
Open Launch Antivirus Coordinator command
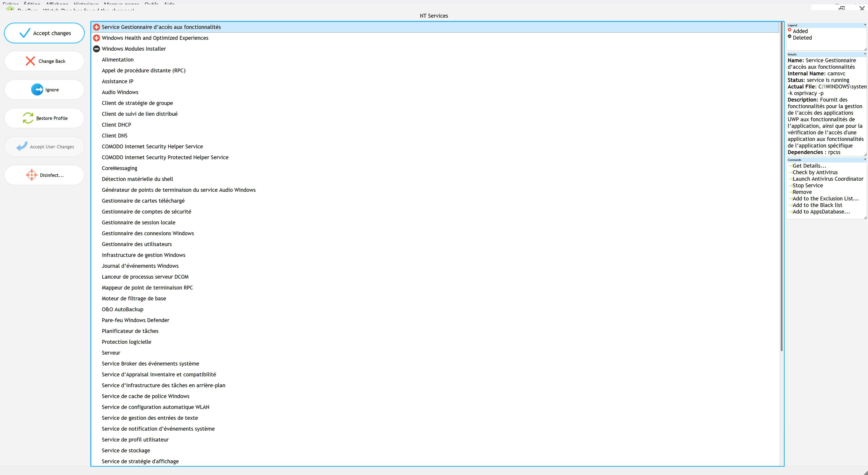point(828,179)
